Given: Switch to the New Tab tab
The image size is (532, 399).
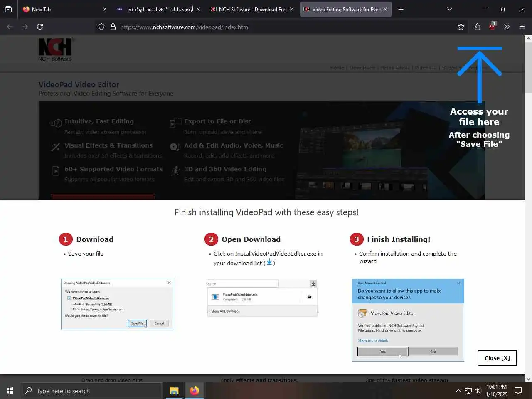Looking at the screenshot, I should pyautogui.click(x=65, y=9).
